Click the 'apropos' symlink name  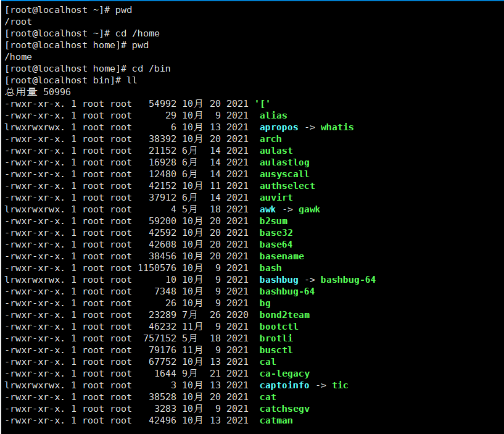tap(279, 127)
